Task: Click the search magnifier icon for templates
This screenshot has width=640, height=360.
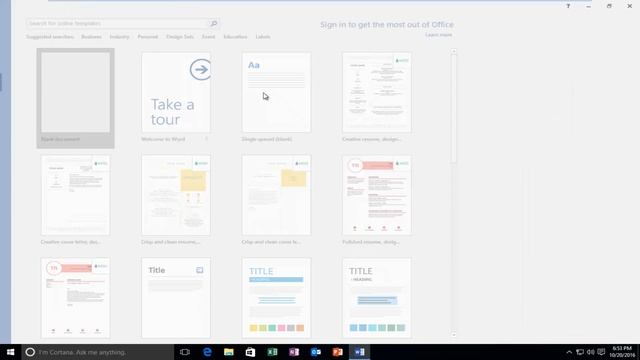Action: tap(213, 24)
